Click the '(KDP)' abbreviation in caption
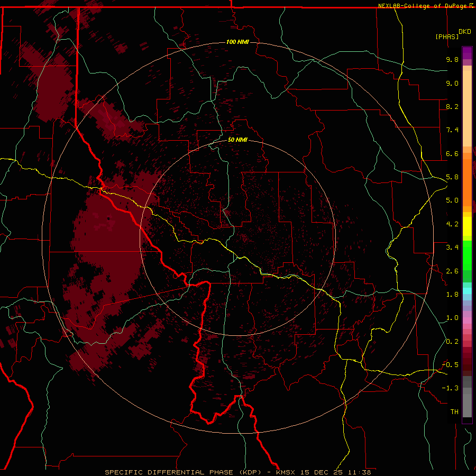 250,472
